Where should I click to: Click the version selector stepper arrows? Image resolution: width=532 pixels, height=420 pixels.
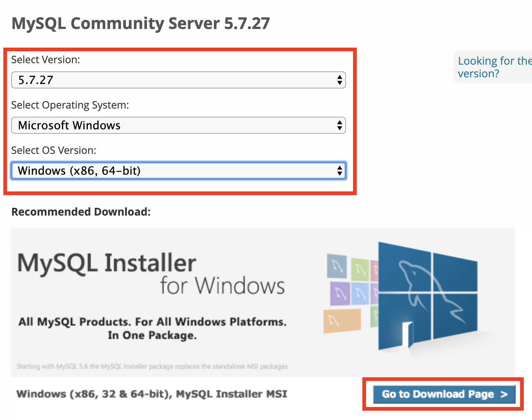click(339, 80)
